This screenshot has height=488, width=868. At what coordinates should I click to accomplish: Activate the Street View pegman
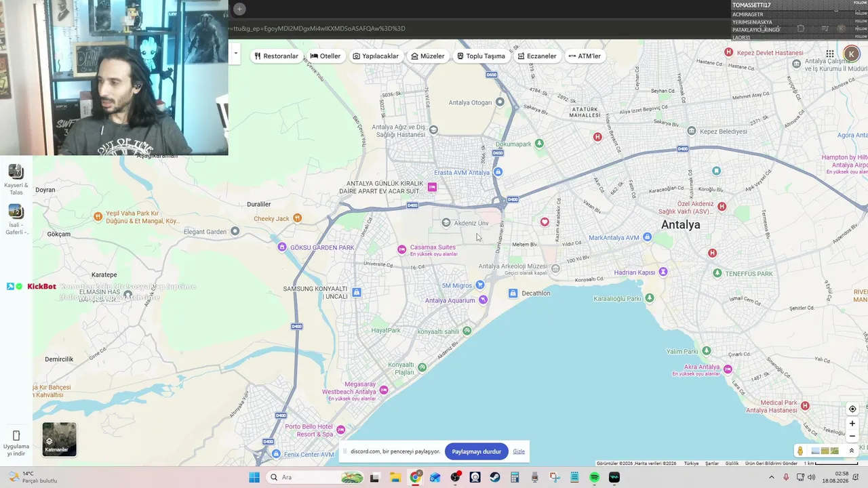coord(800,451)
